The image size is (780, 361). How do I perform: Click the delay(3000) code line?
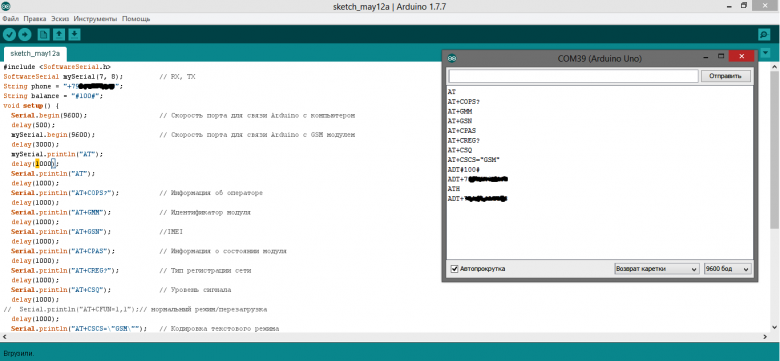pos(35,145)
